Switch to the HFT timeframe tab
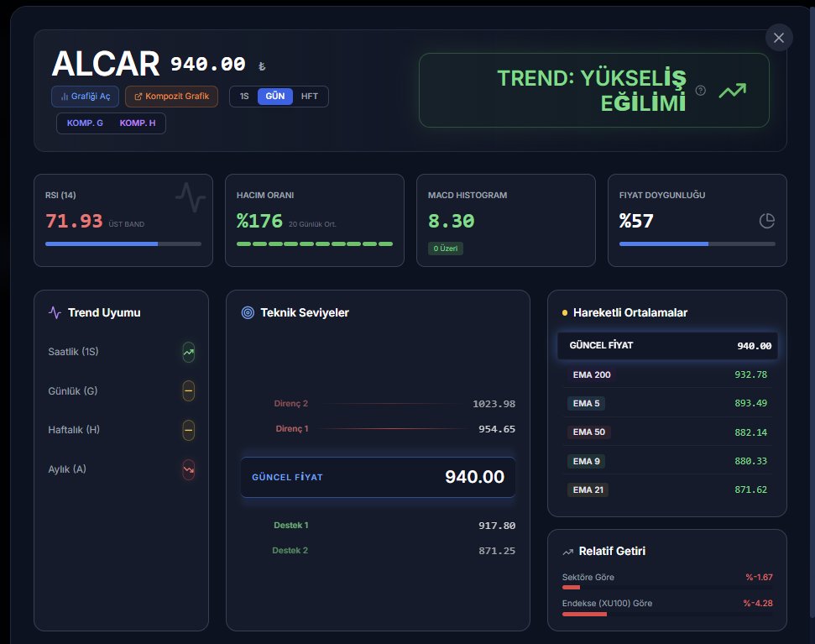Viewport: 815px width, 644px height. click(x=310, y=96)
